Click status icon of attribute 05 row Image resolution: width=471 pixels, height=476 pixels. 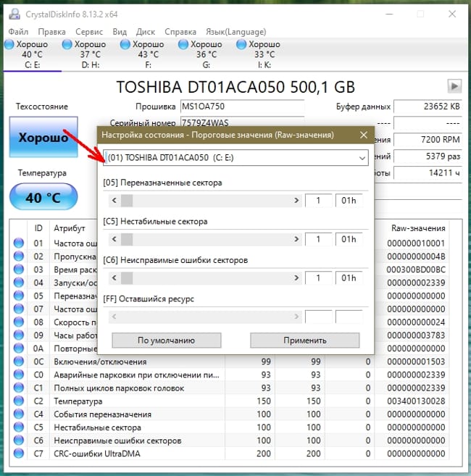coord(19,296)
